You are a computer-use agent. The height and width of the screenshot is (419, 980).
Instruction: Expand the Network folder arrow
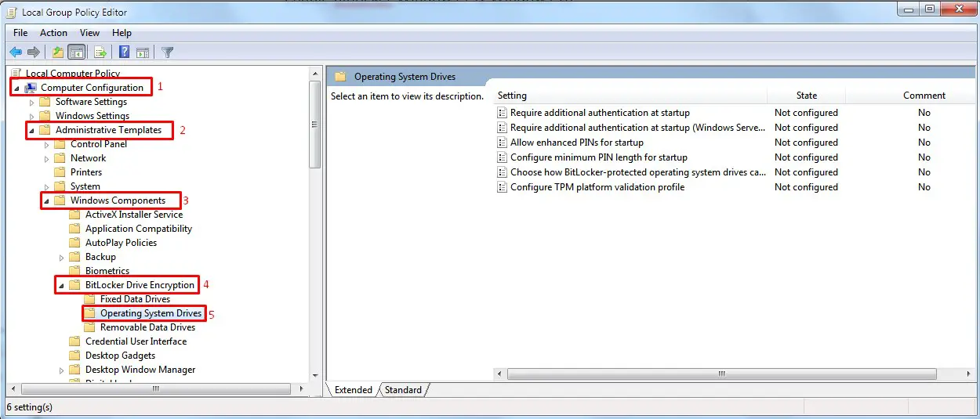click(47, 158)
